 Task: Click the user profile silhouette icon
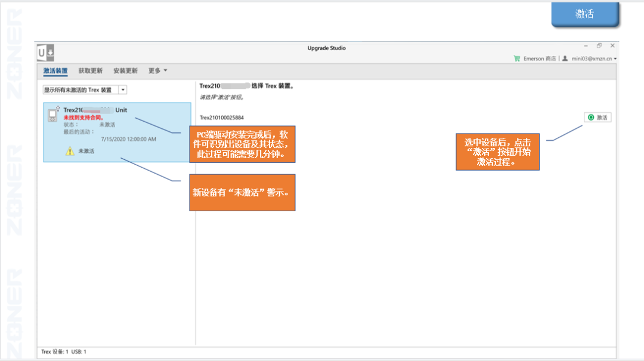pos(565,58)
